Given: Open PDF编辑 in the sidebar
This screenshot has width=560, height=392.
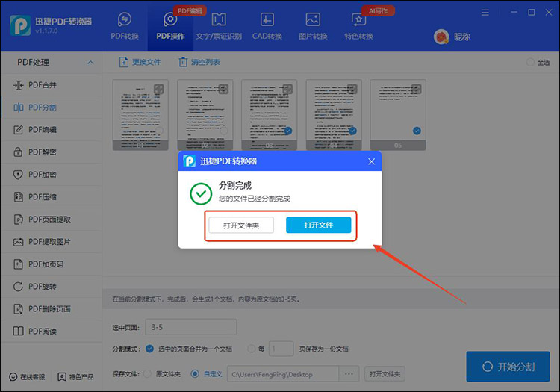Looking at the screenshot, I should pyautogui.click(x=51, y=130).
